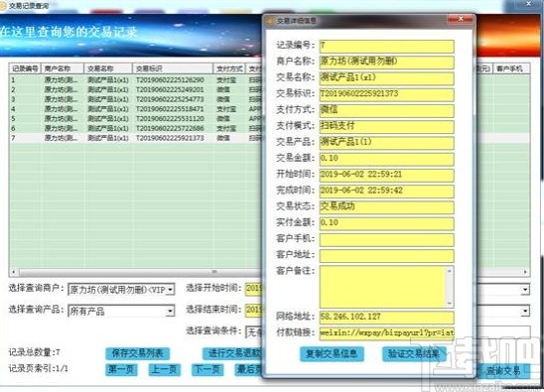The height and width of the screenshot is (392, 544).
Task: Click the 支付方式 field showing 微信
Action: (x=386, y=111)
